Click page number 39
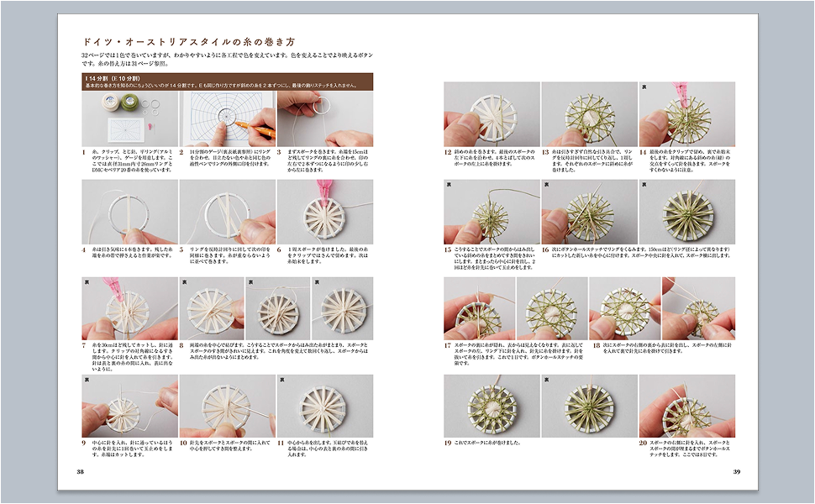 click(737, 472)
